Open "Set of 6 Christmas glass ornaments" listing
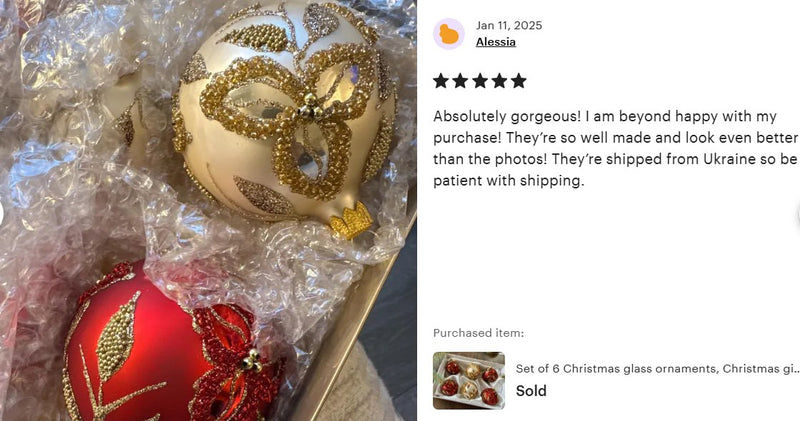Viewport: 800px width, 421px height. coord(657,368)
